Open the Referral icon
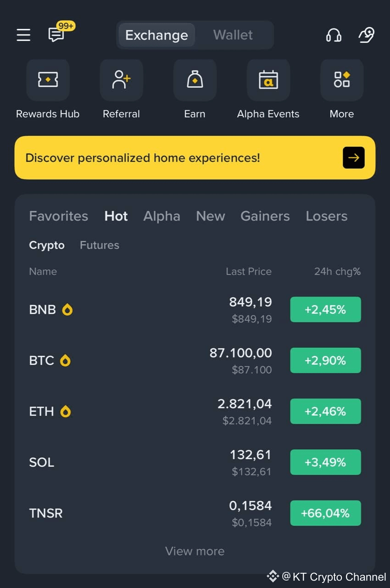 [x=121, y=80]
